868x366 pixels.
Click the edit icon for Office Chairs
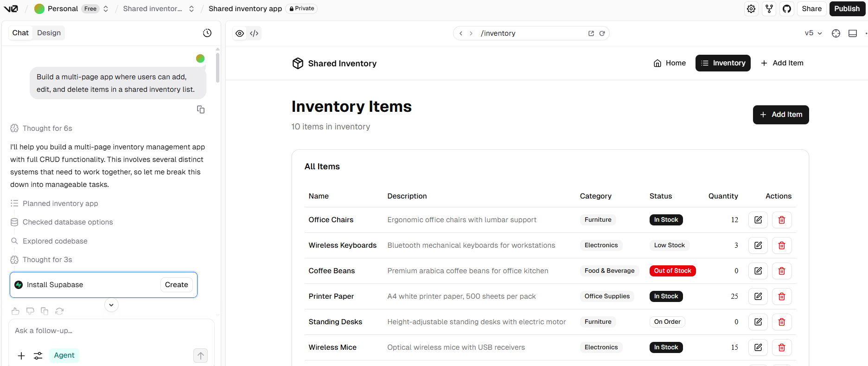(758, 220)
